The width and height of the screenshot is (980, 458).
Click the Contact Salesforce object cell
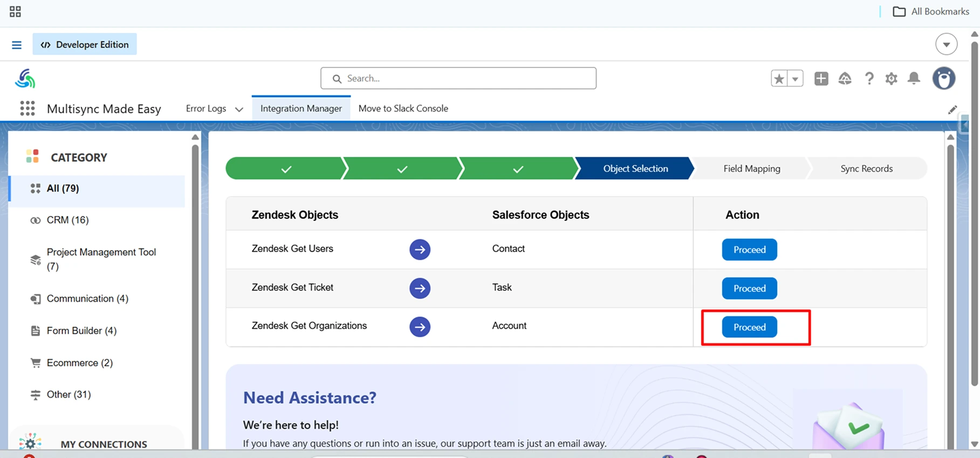[508, 249]
